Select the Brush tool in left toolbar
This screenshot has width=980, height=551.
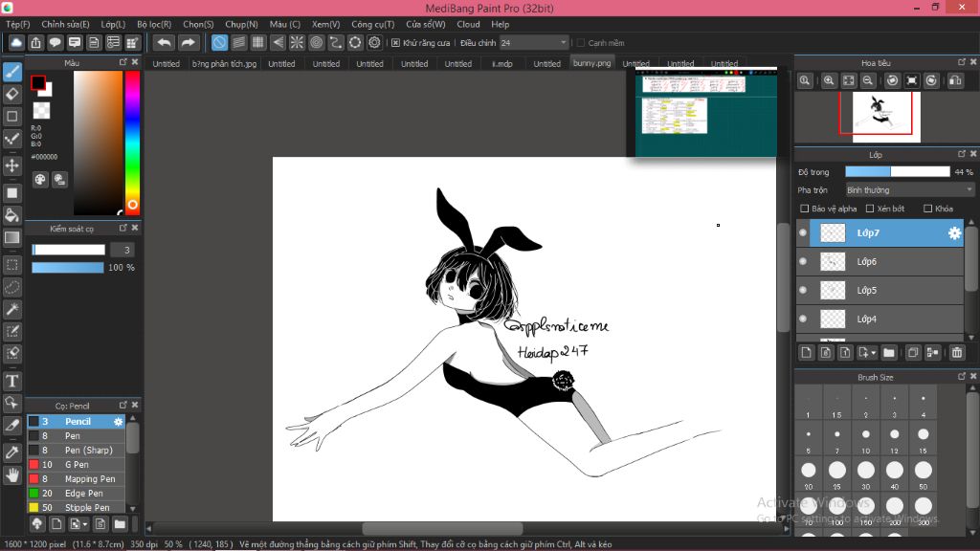click(11, 72)
